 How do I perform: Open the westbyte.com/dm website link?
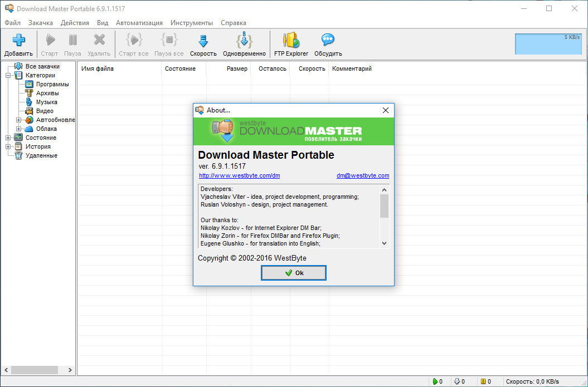(239, 176)
